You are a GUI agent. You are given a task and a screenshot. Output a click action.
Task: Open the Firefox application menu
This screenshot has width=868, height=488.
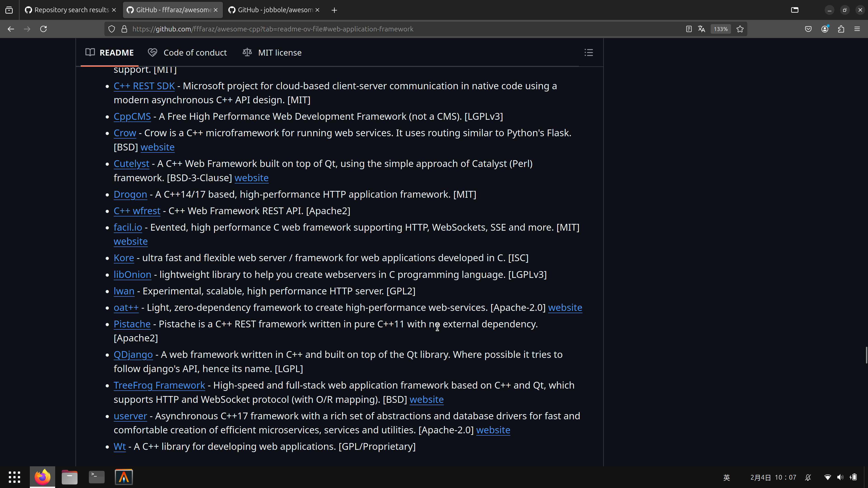858,29
